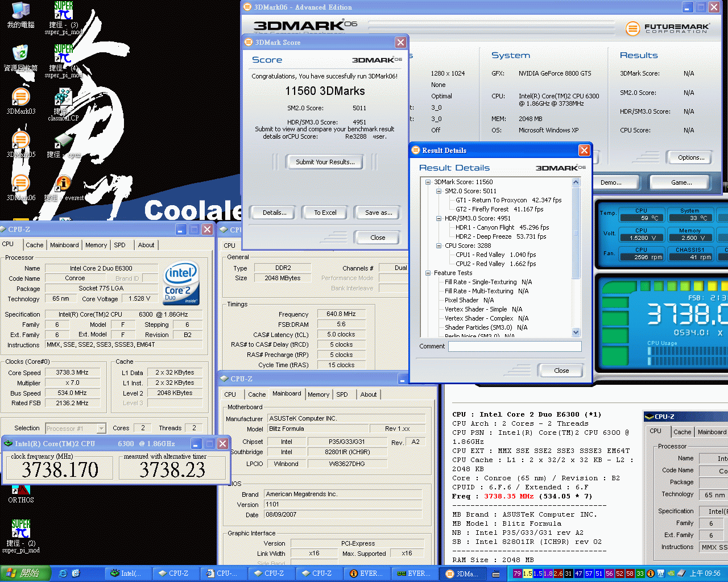The height and width of the screenshot is (582, 728).
Task: Collapse the CPU Score: 3288 node
Action: tap(439, 246)
